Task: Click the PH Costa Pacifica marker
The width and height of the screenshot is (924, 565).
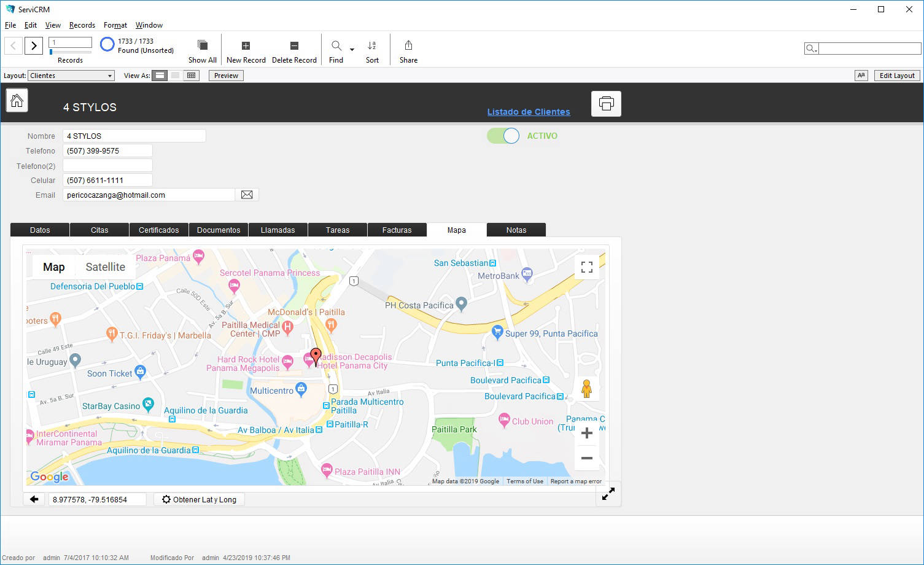Action: [x=462, y=303]
